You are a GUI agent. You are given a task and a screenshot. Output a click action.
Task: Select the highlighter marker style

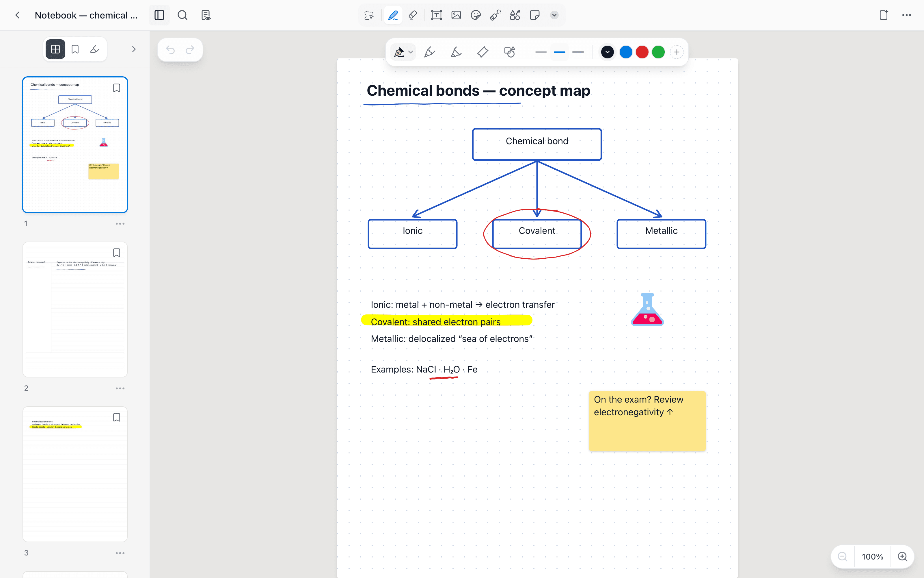tap(483, 52)
